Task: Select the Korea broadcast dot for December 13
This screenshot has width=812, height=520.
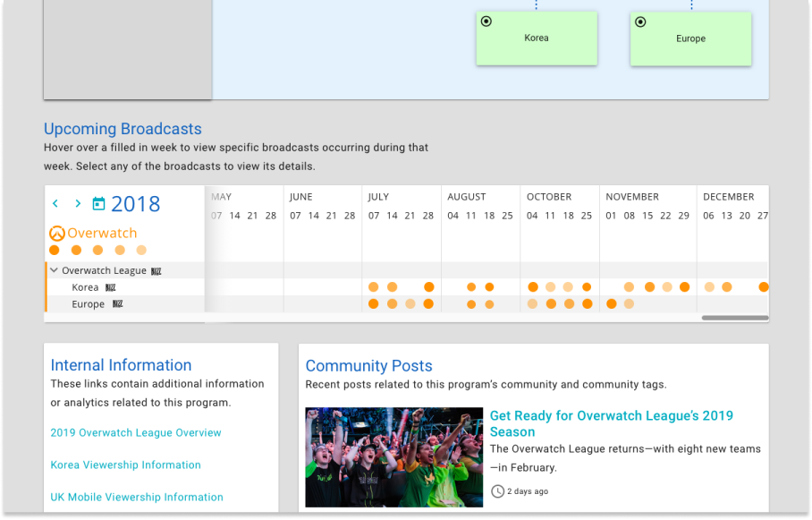Action: (727, 287)
